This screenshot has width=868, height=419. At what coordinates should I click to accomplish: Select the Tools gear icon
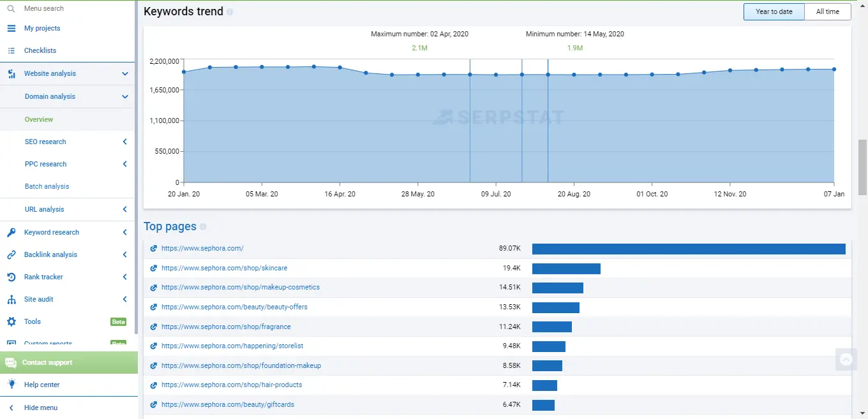coord(11,321)
